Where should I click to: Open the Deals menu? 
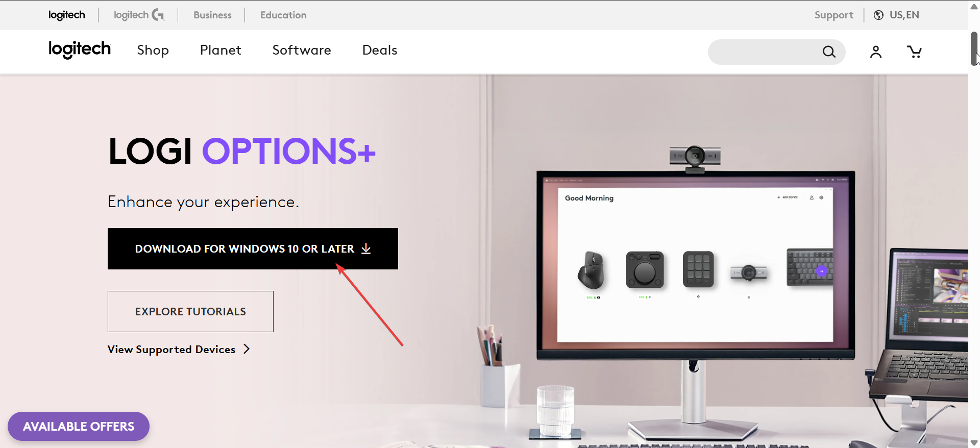(x=380, y=50)
